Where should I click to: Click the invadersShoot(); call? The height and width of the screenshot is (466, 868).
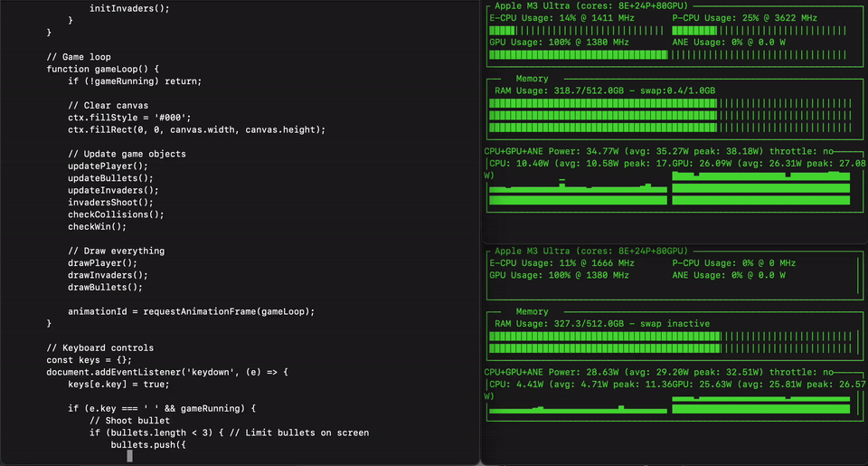[x=110, y=203]
